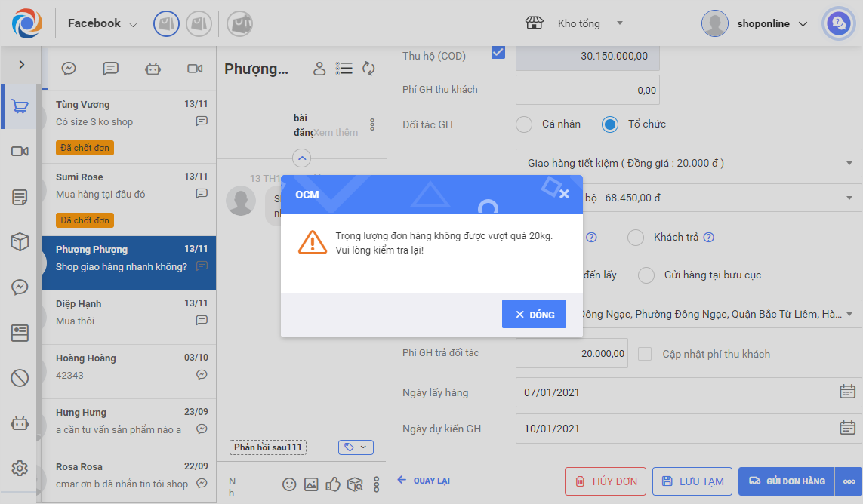Image resolution: width=863 pixels, height=504 pixels.
Task: Click the warehouse store icon
Action: tap(534, 23)
